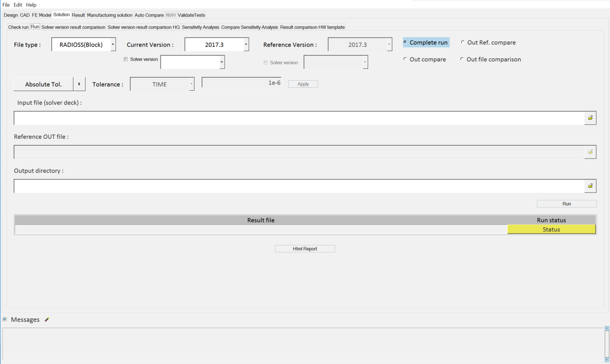Click the Output directory field

click(x=299, y=186)
